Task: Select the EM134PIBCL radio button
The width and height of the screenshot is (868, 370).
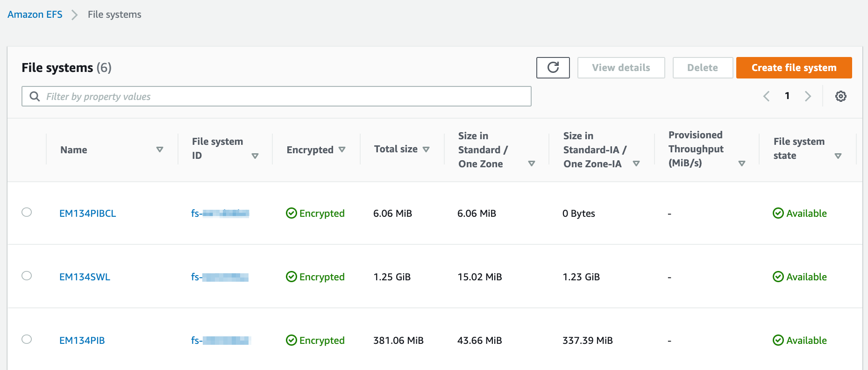Action: [27, 212]
